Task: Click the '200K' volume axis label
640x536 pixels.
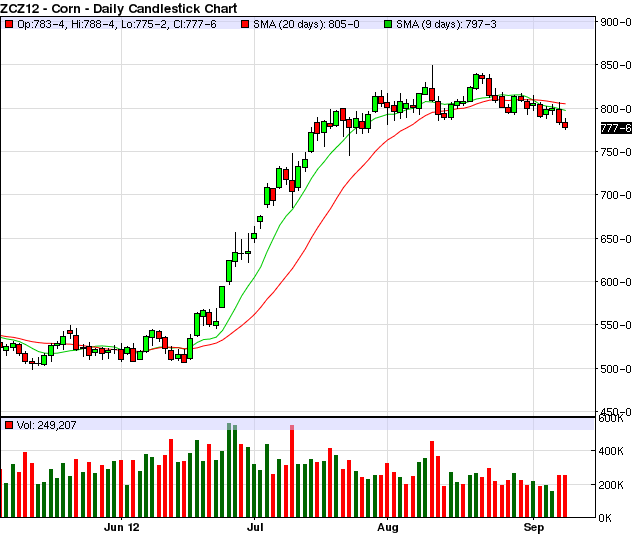Action: (x=611, y=485)
